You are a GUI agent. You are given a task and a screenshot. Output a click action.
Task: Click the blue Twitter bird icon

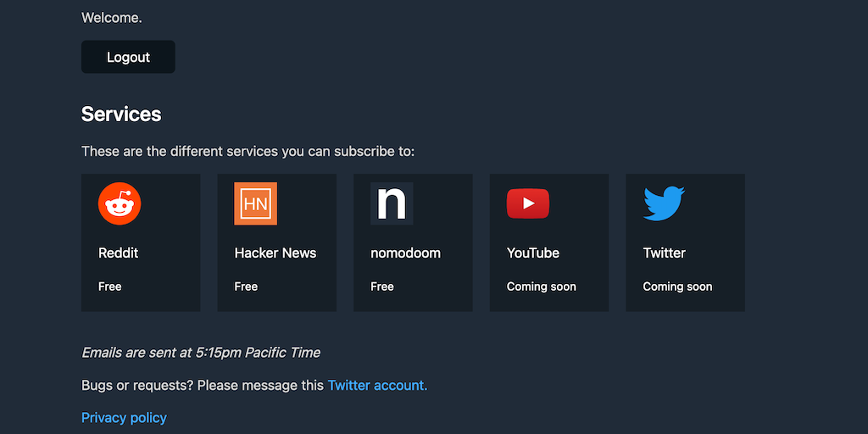(x=664, y=203)
